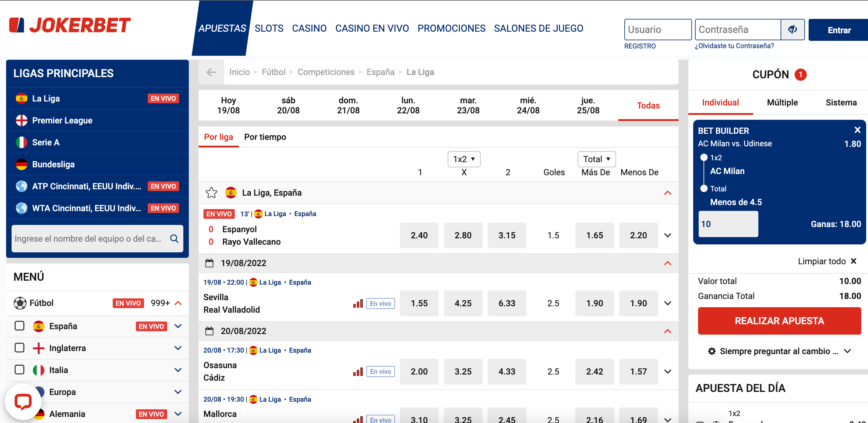Click the X next to Limpiar todo

[853, 261]
